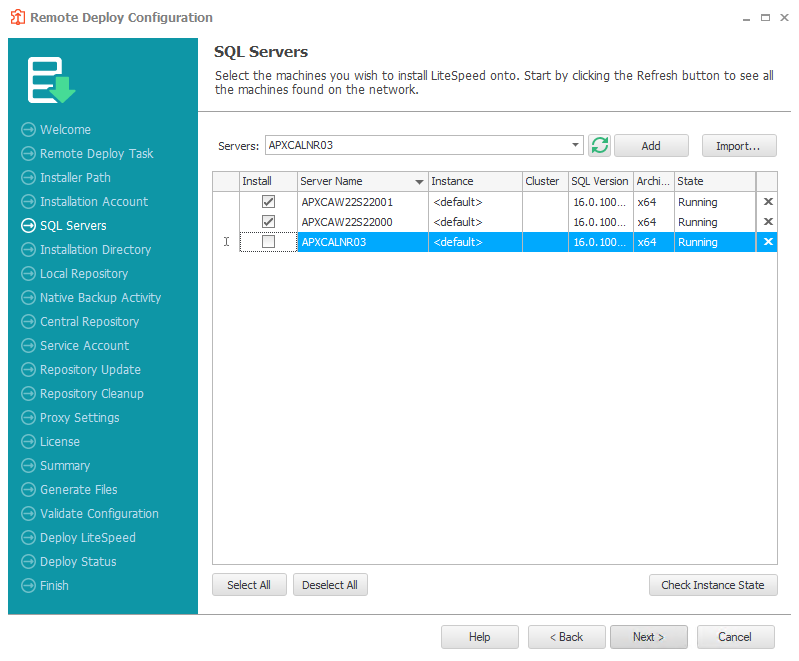
Task: Uncheck Install for APXCAW22S22000
Action: 268,222
